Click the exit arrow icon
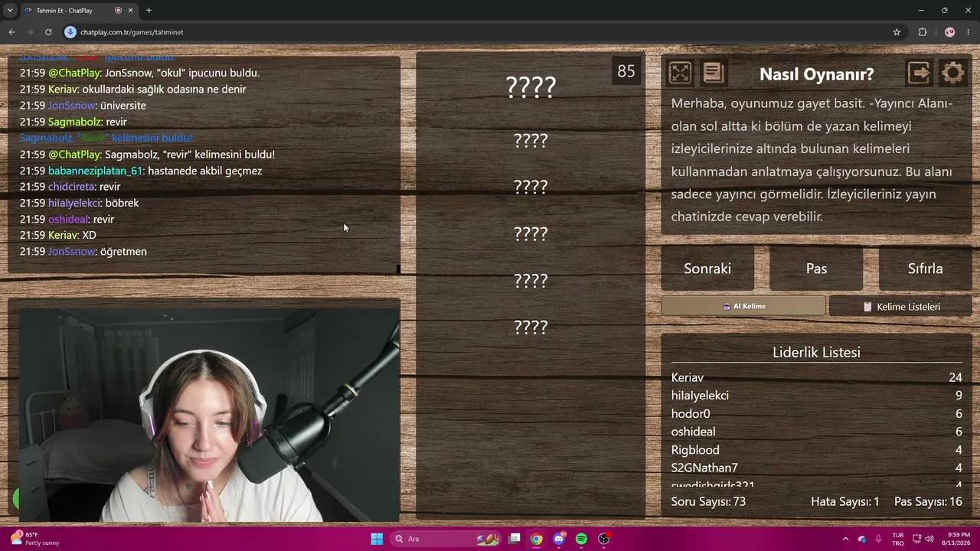The image size is (980, 551). coord(919,73)
